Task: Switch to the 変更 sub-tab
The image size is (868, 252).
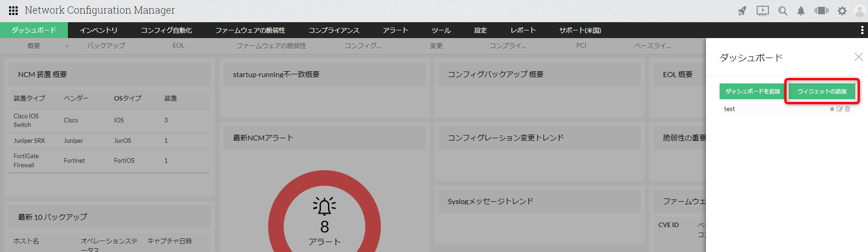Action: point(436,46)
